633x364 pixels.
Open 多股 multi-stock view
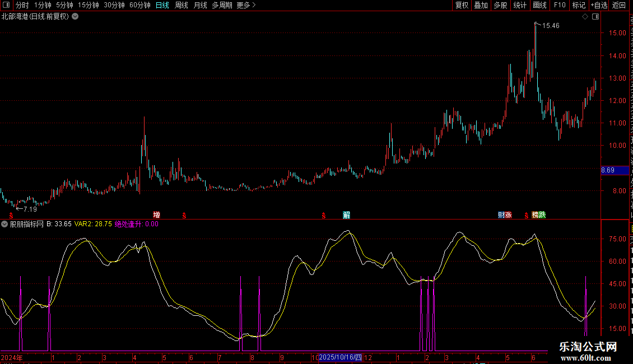[x=500, y=5]
